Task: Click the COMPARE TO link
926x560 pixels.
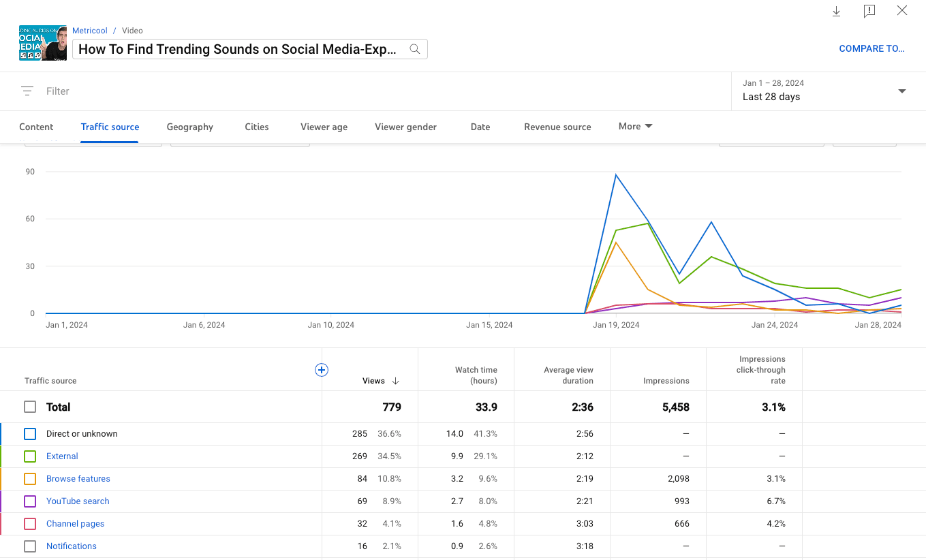Action: point(872,48)
